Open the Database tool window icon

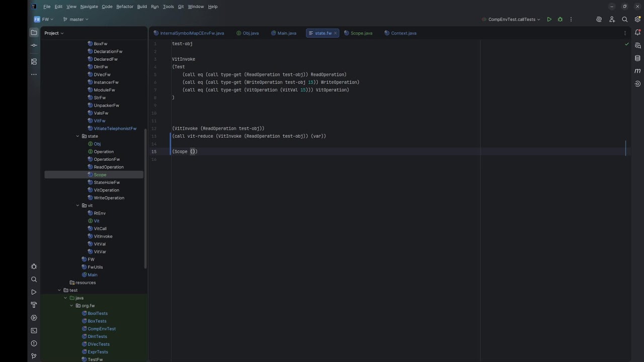pyautogui.click(x=637, y=58)
